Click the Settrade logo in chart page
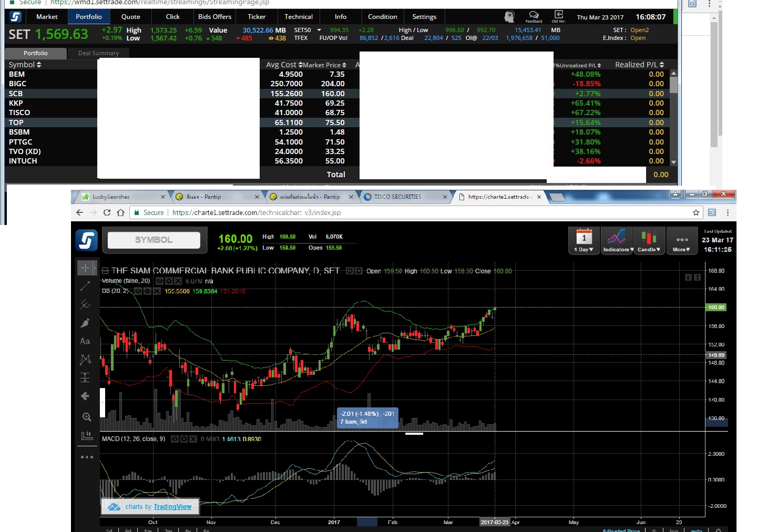The image size is (757, 532). pyautogui.click(x=86, y=240)
